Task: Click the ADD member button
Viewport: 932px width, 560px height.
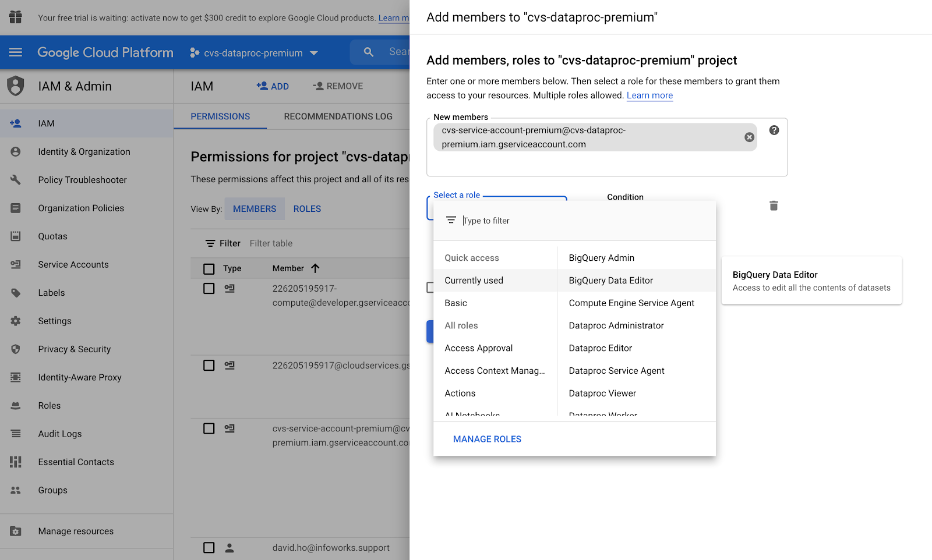Action: click(273, 86)
